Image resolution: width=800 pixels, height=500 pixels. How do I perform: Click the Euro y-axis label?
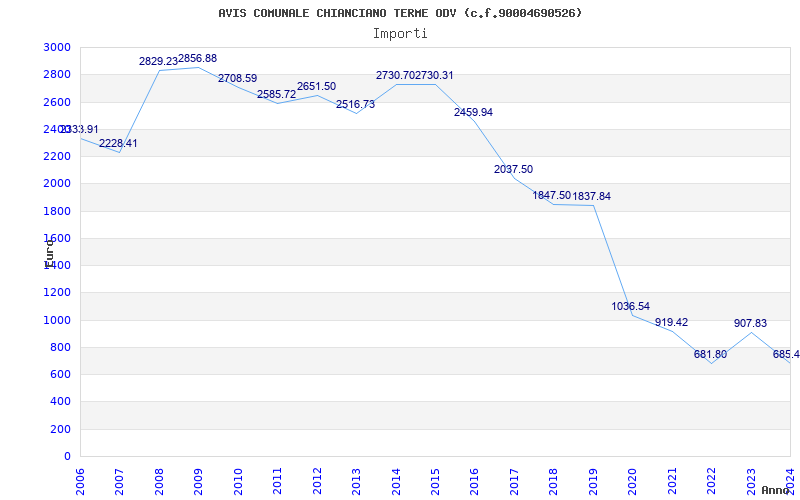click(x=49, y=251)
